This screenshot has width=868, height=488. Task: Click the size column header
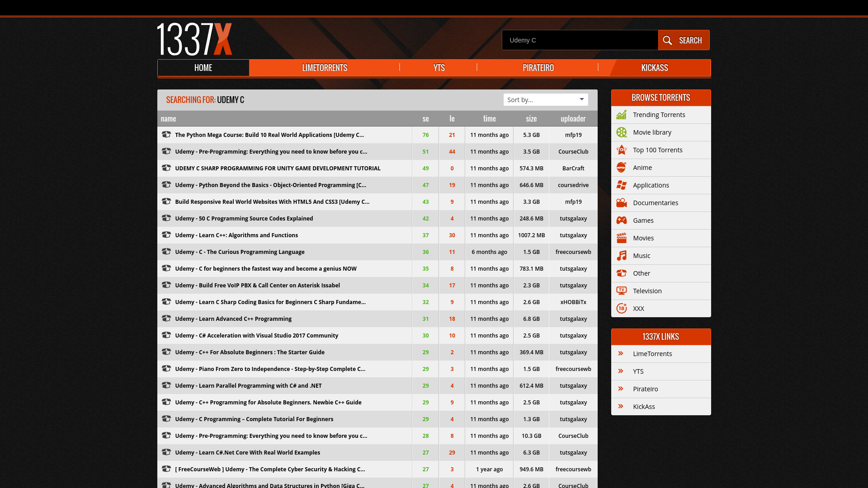coord(532,119)
